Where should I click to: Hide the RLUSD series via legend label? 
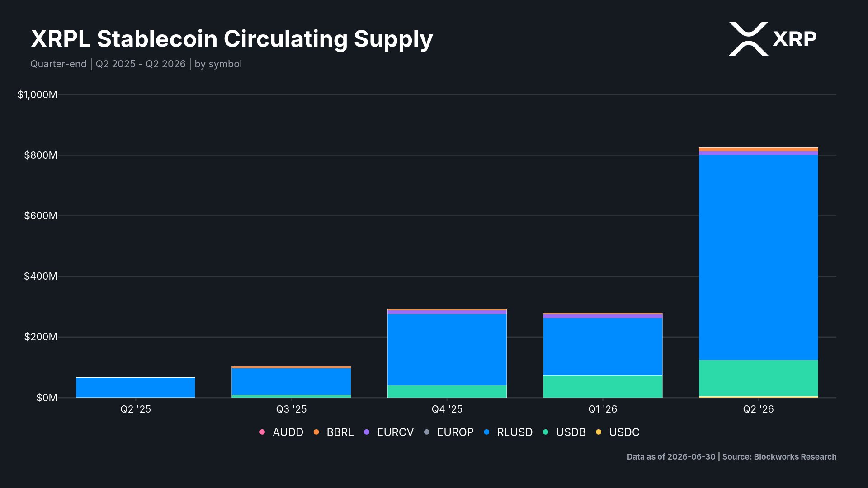coord(514,432)
